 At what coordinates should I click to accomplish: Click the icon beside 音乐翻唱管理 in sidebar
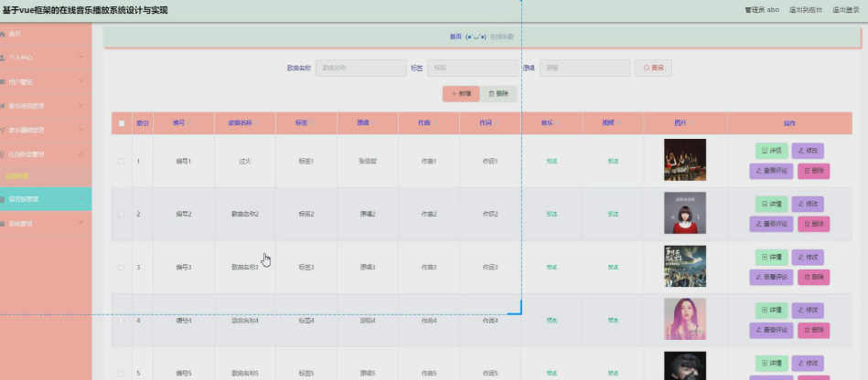2,130
